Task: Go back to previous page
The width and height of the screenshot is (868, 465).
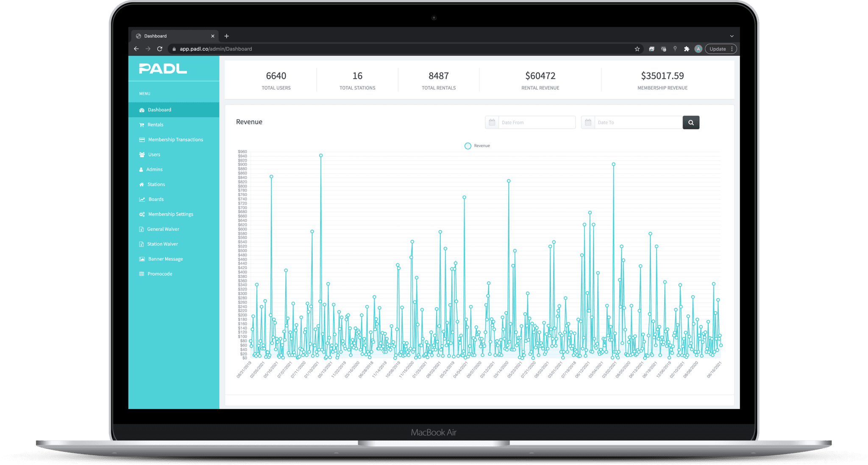Action: (x=136, y=49)
